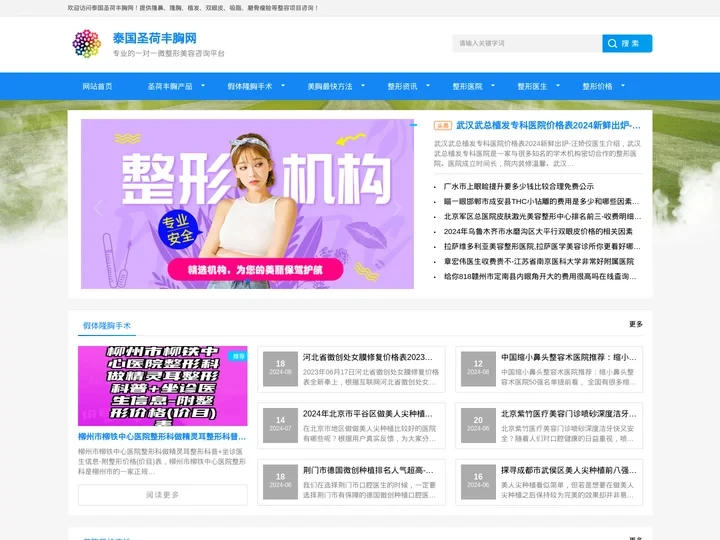720x540 pixels.
Task: Click the 16 2024-06 date badge
Action: (478, 482)
